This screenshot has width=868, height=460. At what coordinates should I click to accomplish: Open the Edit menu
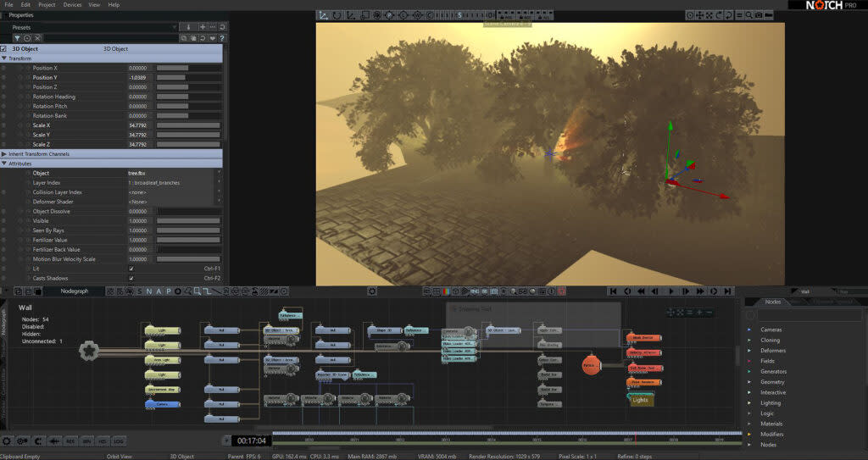tap(26, 4)
